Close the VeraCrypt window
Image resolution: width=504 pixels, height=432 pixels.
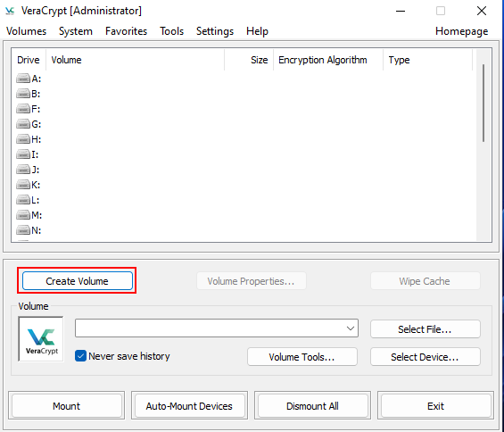point(482,11)
